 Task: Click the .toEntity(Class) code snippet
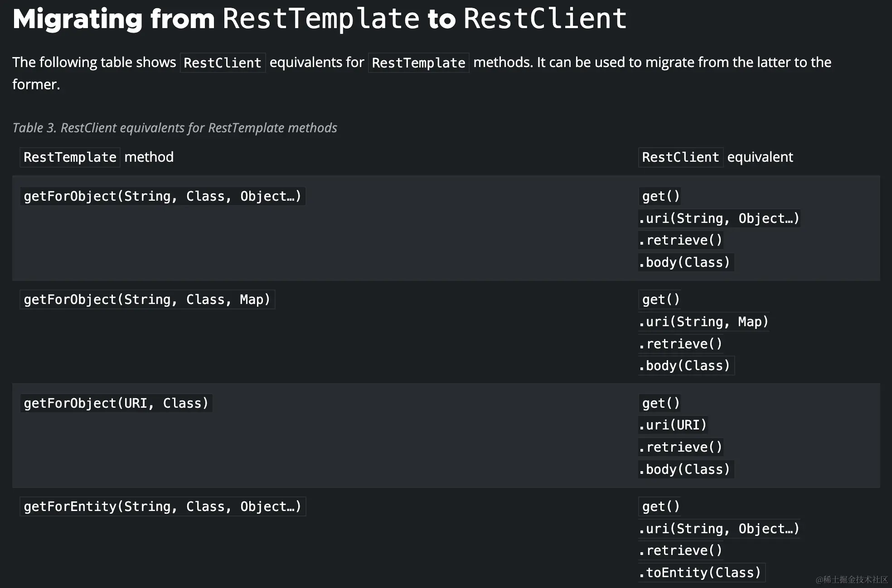pyautogui.click(x=700, y=573)
